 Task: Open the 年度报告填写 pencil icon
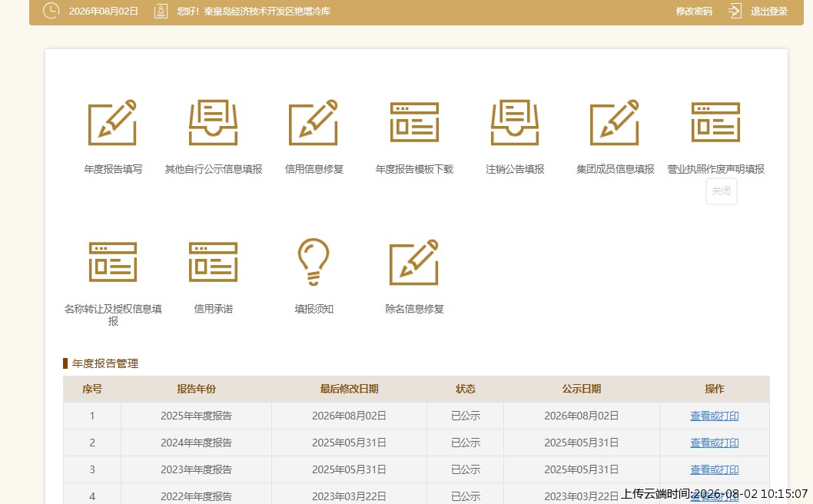112,122
